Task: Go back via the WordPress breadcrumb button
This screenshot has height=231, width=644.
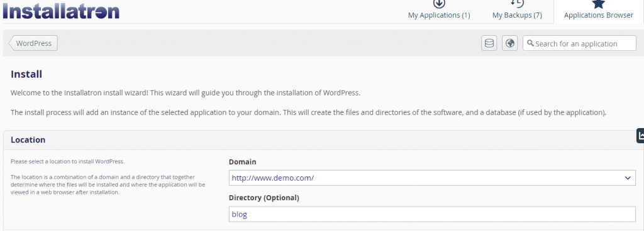Action: click(x=33, y=43)
